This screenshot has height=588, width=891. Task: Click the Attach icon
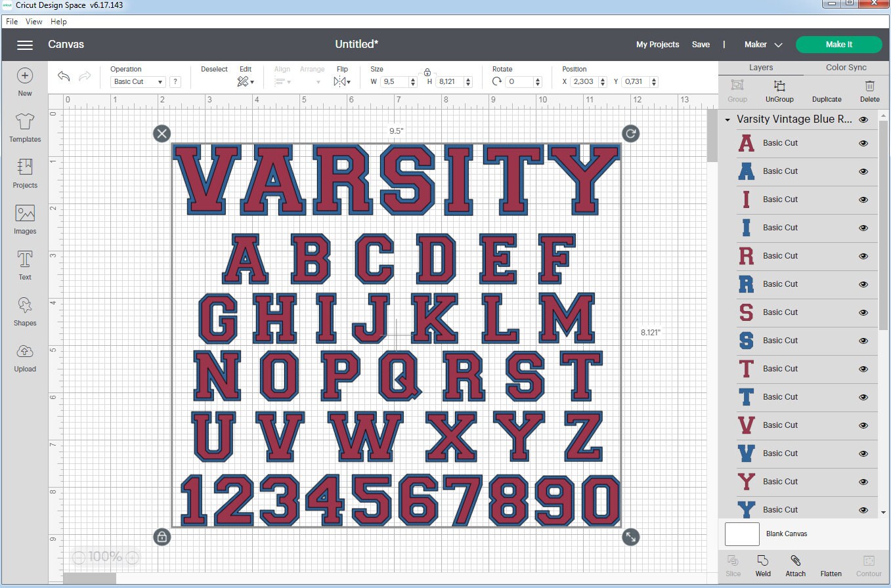click(795, 563)
